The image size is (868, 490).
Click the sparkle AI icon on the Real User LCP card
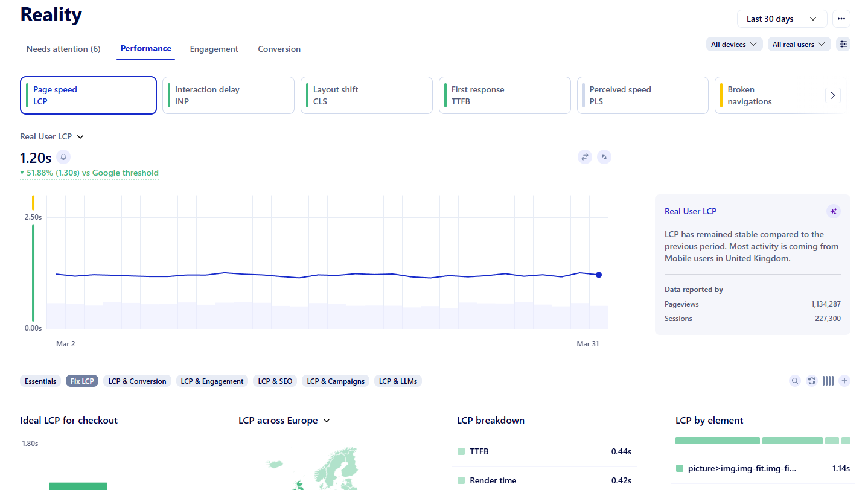pyautogui.click(x=834, y=211)
